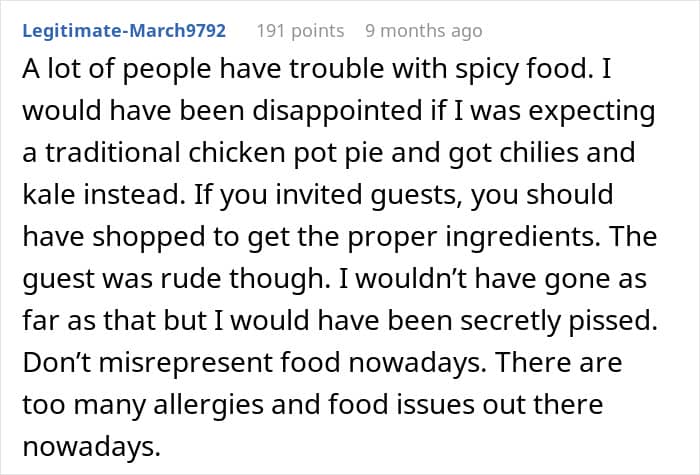Click the phrase "secretly pissed" in the comment
The width and height of the screenshot is (700, 475).
pyautogui.click(x=558, y=321)
